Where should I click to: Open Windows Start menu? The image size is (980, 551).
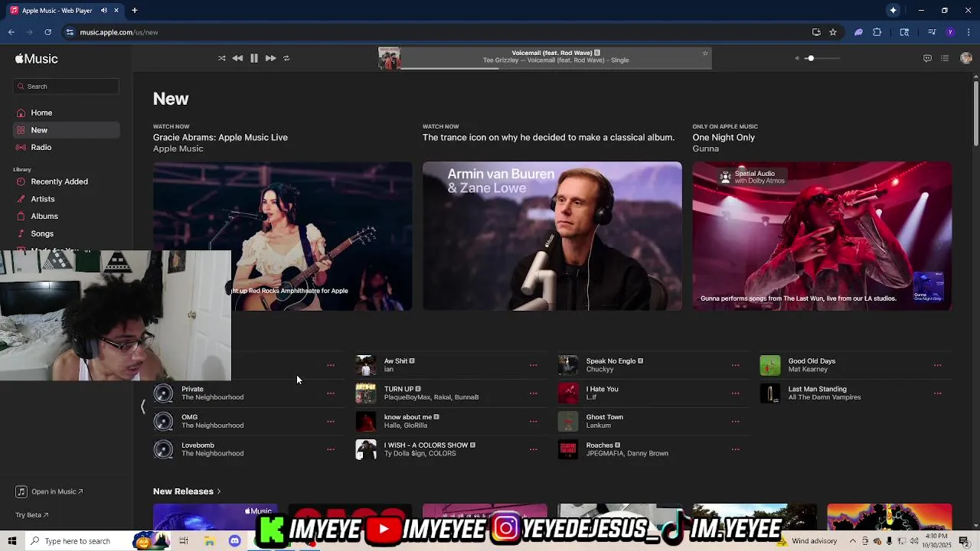12,541
